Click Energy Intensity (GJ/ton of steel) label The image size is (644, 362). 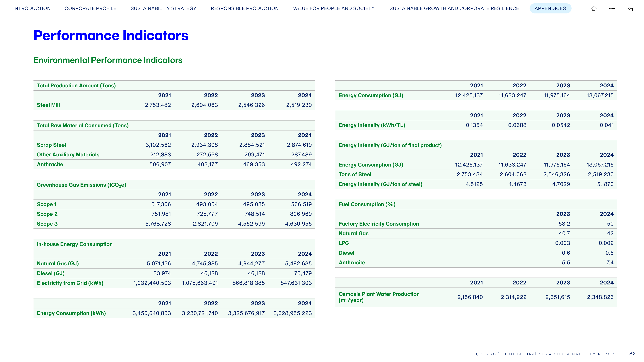click(x=380, y=184)
